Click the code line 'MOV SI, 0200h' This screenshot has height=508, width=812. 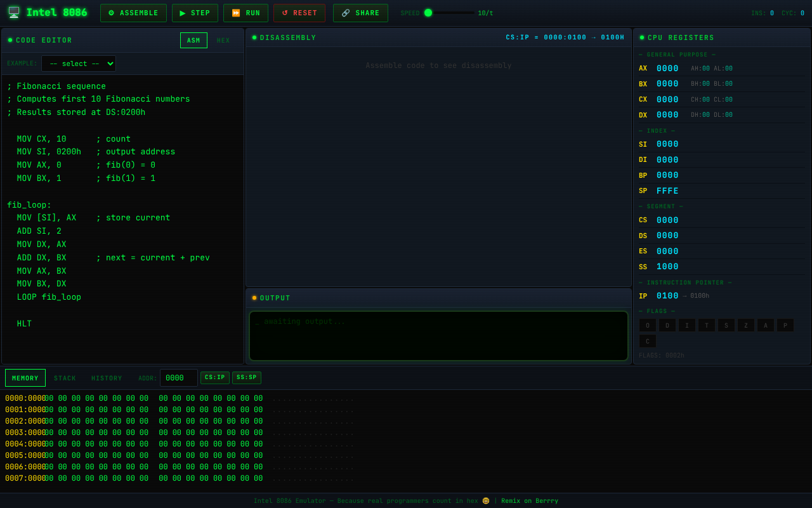click(49, 152)
